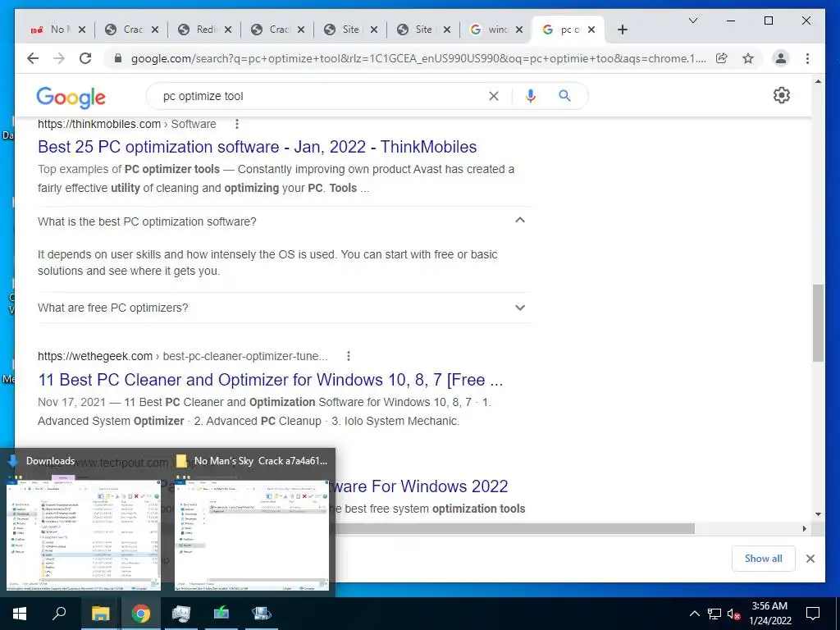Open Google quick settings gear
The image size is (840, 630).
[x=782, y=95]
